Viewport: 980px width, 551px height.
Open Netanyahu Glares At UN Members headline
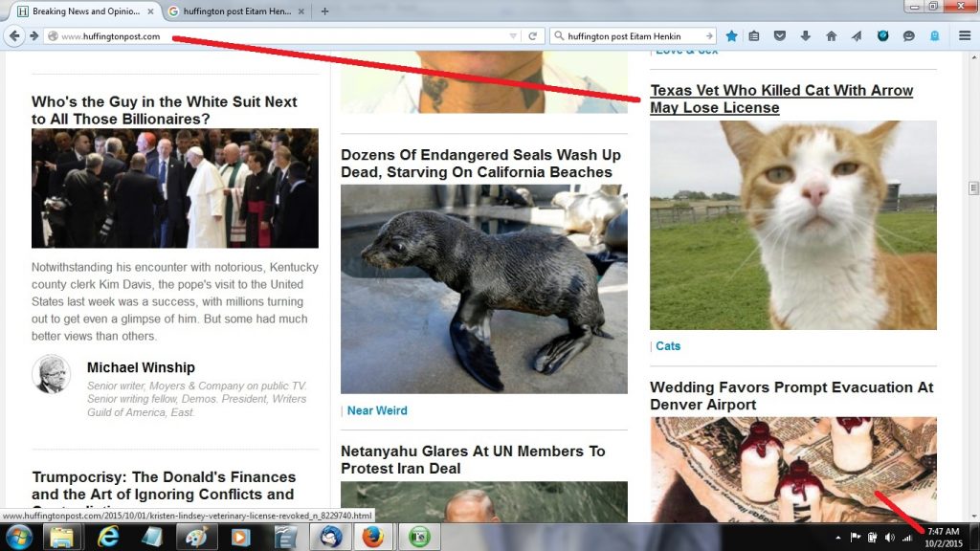[x=473, y=460]
